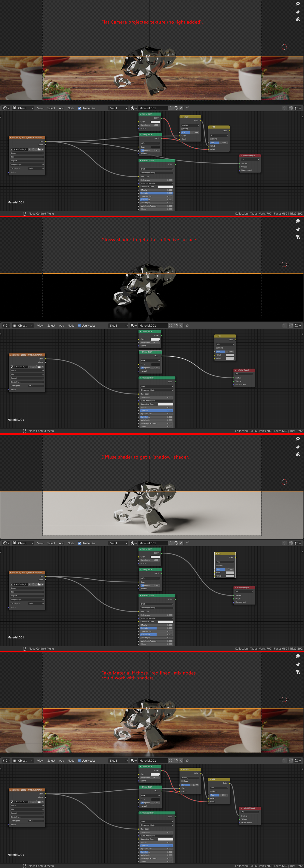Open the Add menu in 'Glossy shader' node editor header
This screenshot has height=868, width=304.
point(61,326)
